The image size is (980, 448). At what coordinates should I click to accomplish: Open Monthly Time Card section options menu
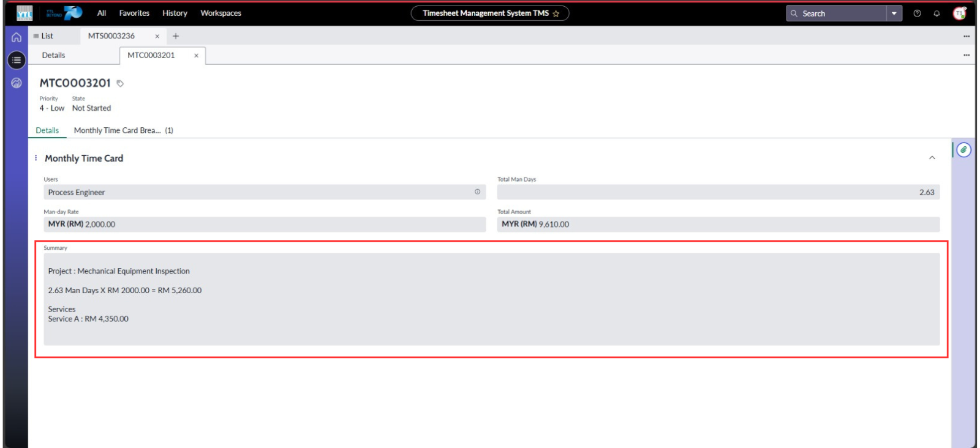[x=36, y=158]
